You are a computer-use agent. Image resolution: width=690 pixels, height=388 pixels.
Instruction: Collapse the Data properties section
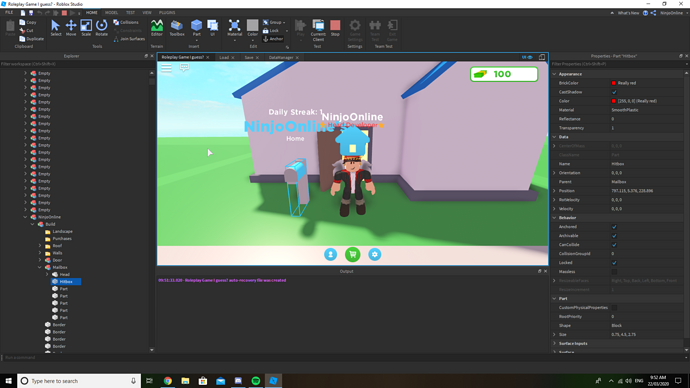[x=554, y=137]
